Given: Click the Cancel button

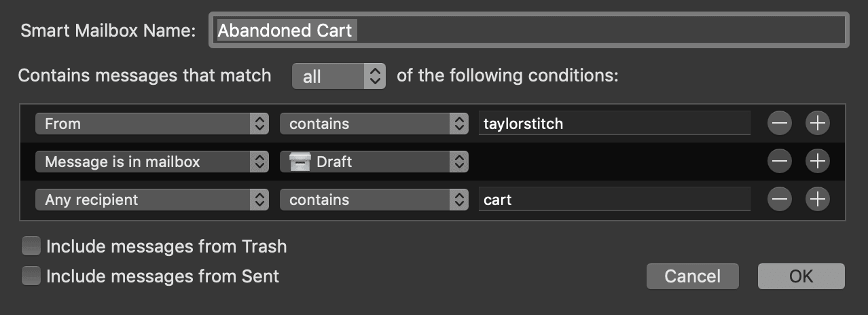Looking at the screenshot, I should (x=692, y=276).
